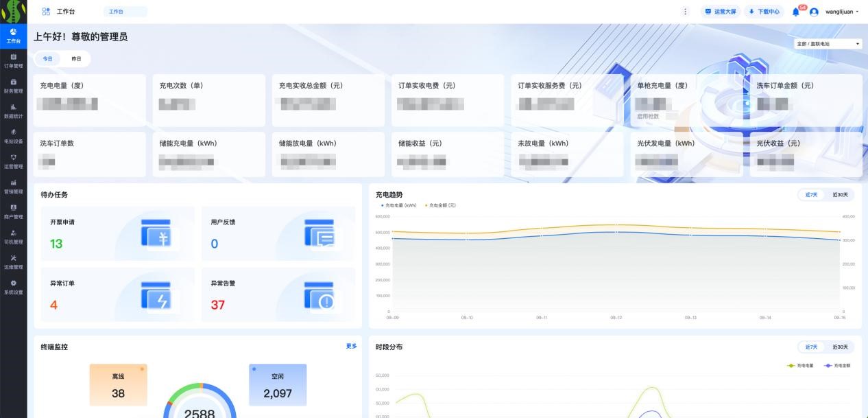Click the 工作台 tab in the top tab bar

[x=125, y=12]
